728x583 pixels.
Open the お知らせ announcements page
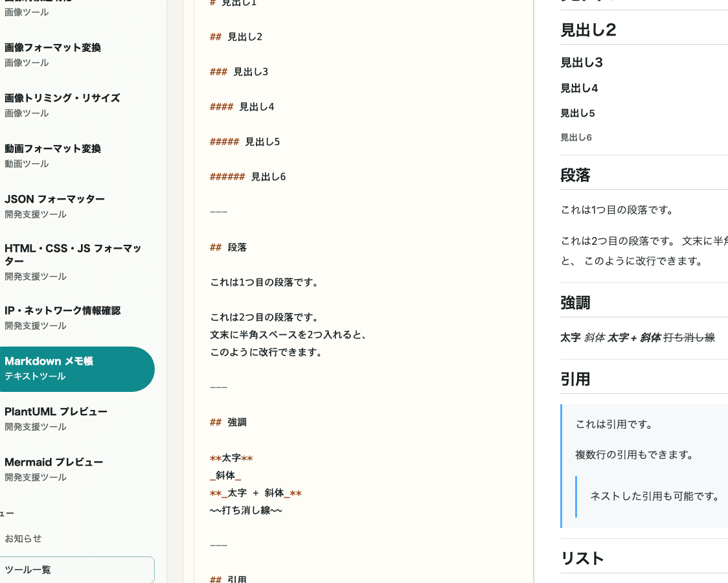coord(22,538)
